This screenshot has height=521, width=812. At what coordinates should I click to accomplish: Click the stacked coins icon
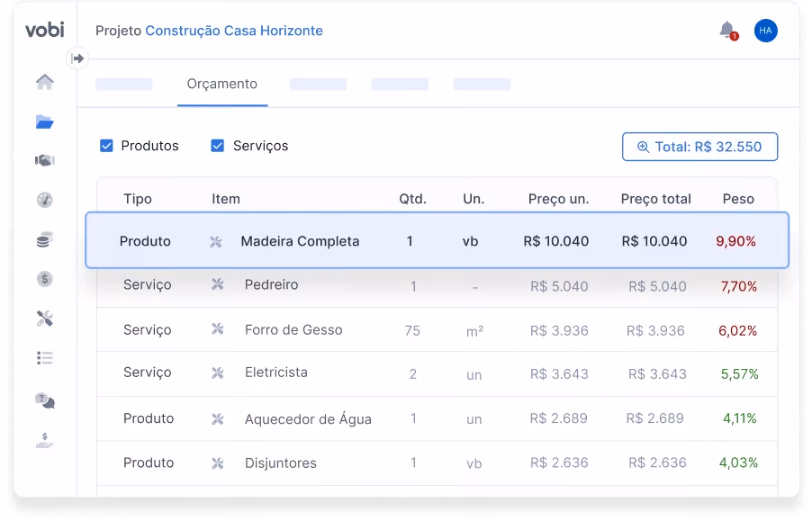[45, 239]
